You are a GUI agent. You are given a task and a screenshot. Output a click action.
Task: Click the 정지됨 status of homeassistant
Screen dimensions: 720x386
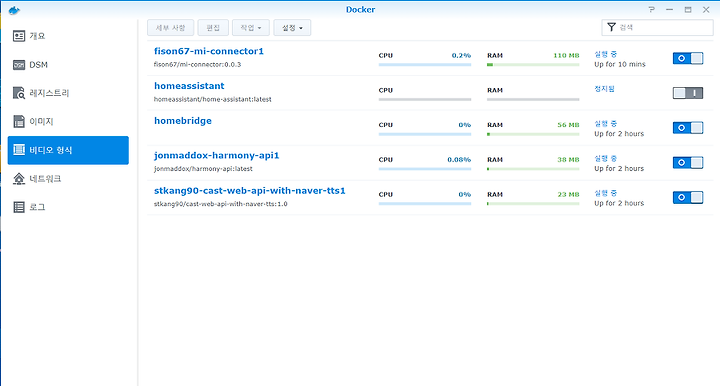click(x=604, y=89)
